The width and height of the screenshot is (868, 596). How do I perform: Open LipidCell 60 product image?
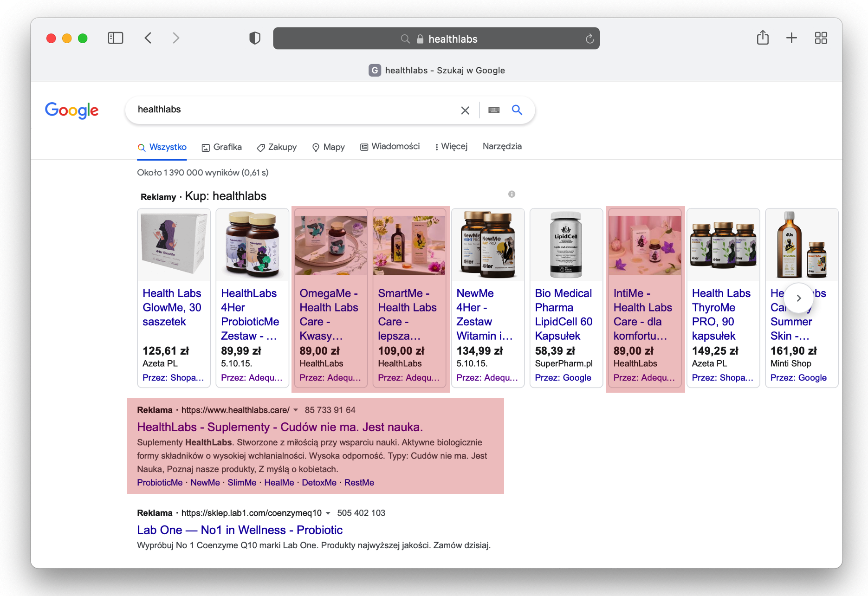point(566,245)
